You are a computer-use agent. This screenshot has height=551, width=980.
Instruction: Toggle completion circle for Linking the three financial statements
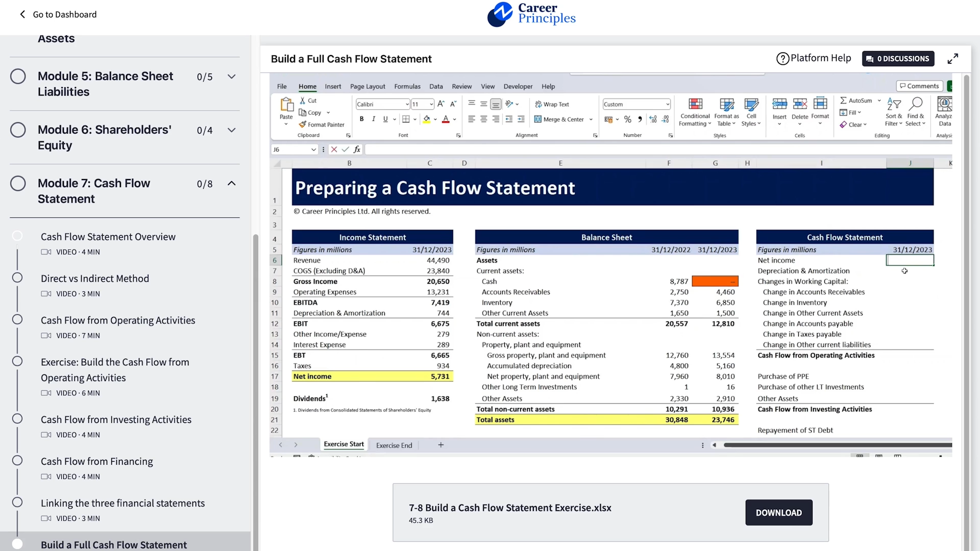coord(17,503)
